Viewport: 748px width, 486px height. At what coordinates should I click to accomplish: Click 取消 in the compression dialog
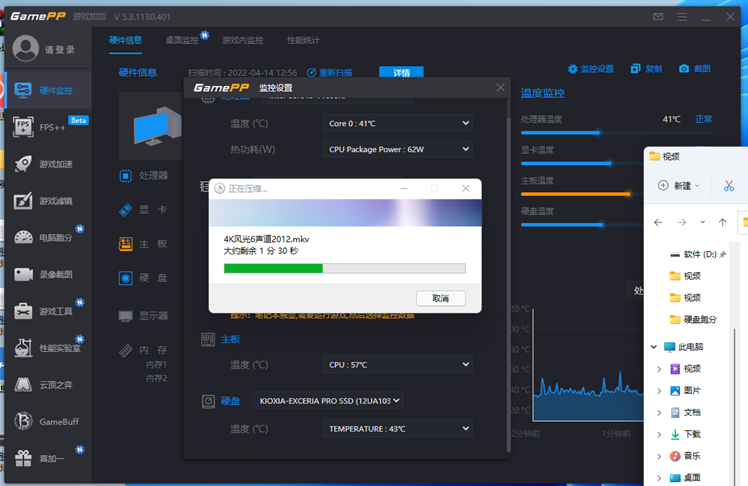point(440,298)
